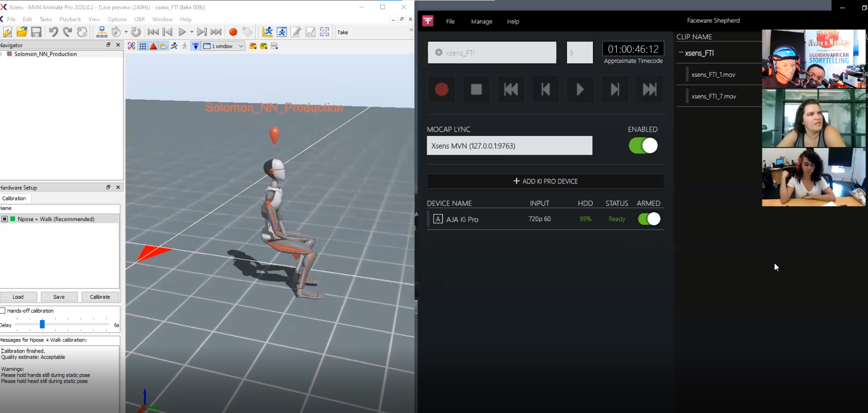
Task: Click the Save calibration button
Action: (59, 297)
